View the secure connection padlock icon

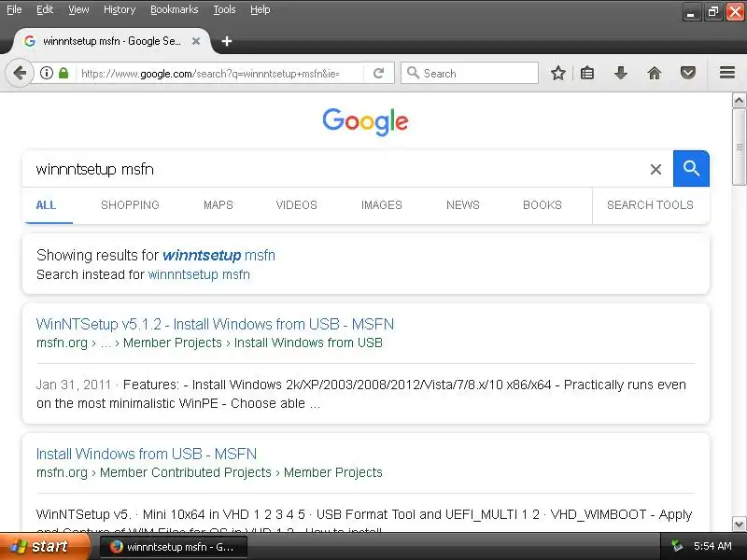63,74
